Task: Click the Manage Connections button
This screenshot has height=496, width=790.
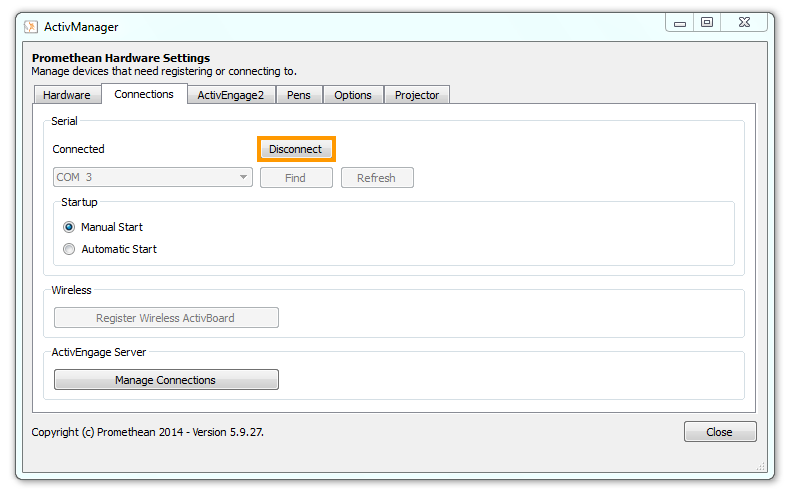Action: click(166, 380)
